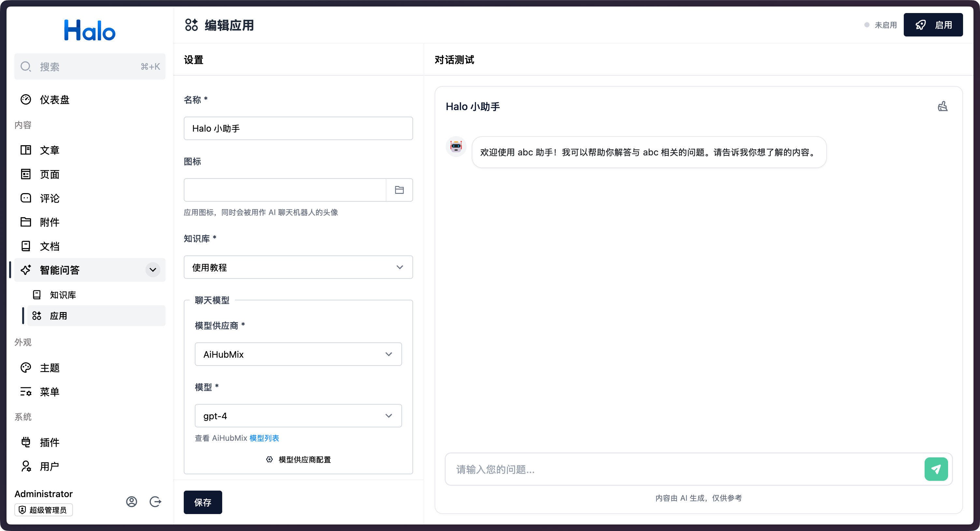
Task: Click the 主题 label in the sidebar
Action: (x=50, y=367)
